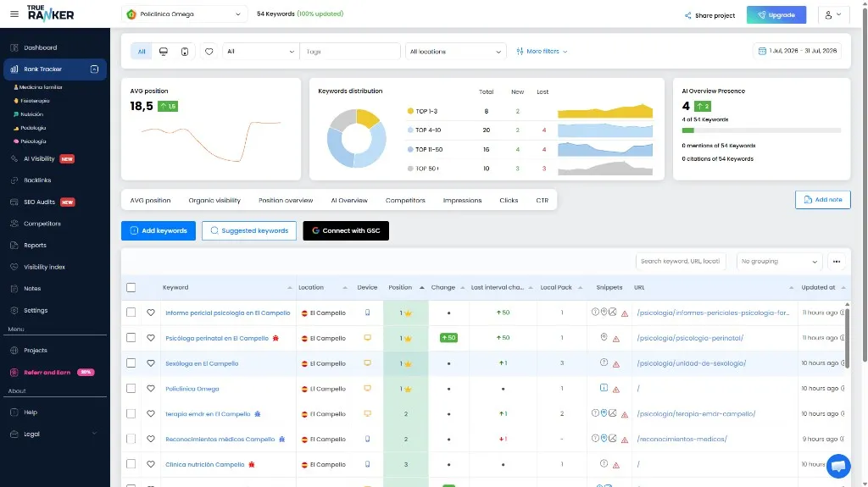Check Psicóloga perinatal row checkbox

tap(131, 338)
